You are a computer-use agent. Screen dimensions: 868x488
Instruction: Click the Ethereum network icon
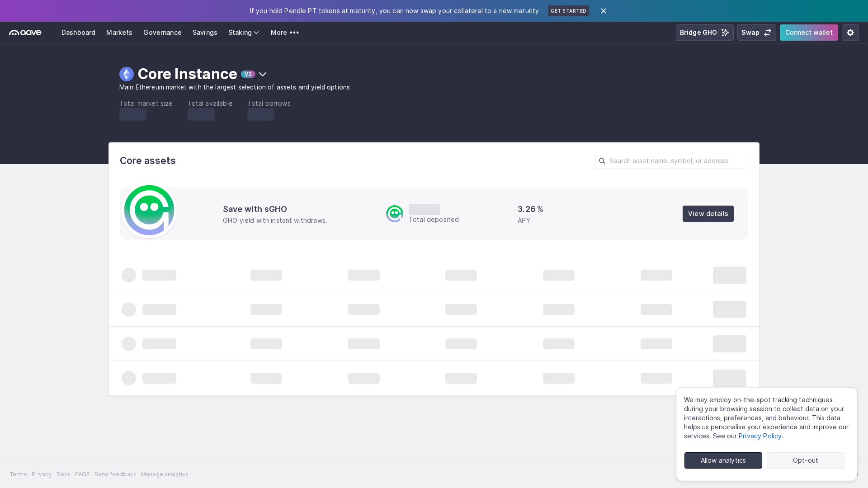pos(127,74)
